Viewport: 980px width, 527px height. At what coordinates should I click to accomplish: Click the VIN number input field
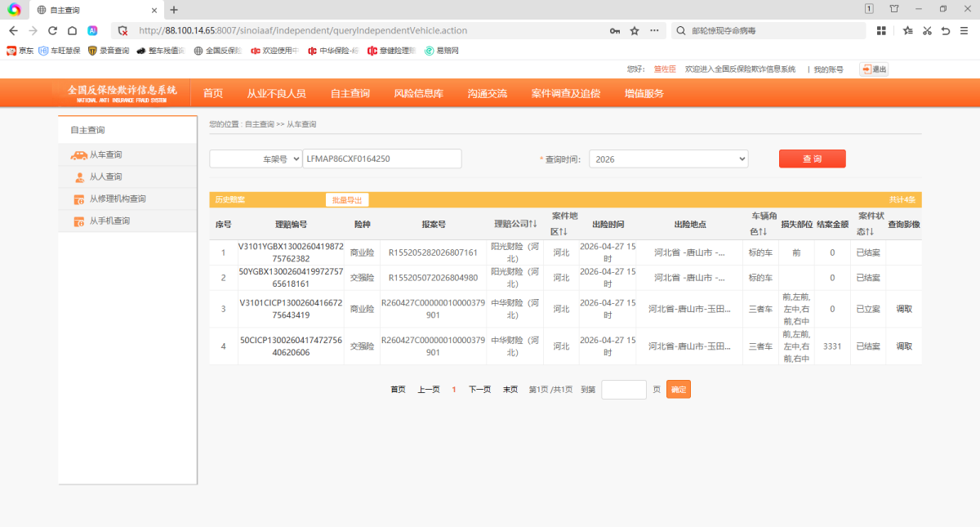(x=381, y=159)
